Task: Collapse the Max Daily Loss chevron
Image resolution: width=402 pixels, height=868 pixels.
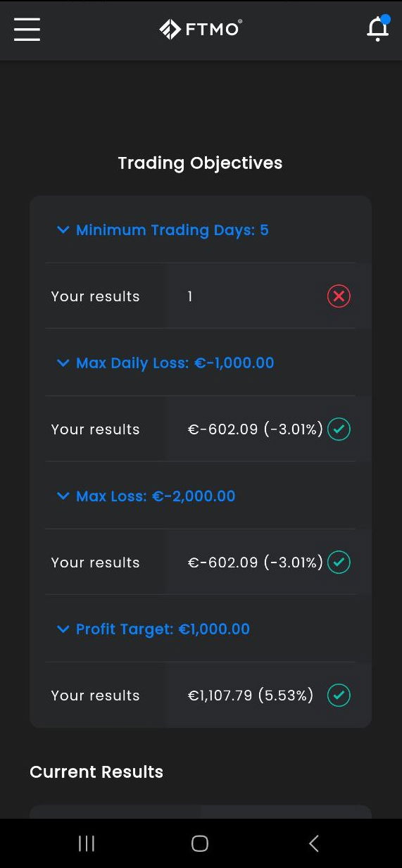Action: pos(63,363)
